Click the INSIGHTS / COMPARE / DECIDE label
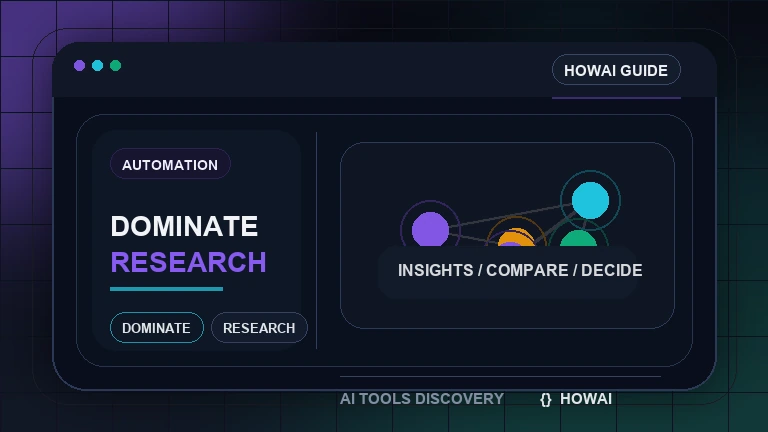Viewport: 768px width, 432px height. 520,270
